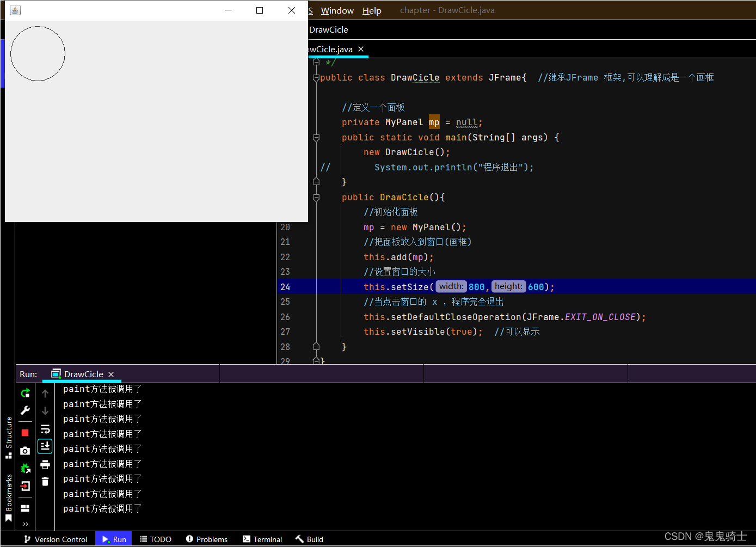Click line number 24 in the gutter

pos(285,287)
